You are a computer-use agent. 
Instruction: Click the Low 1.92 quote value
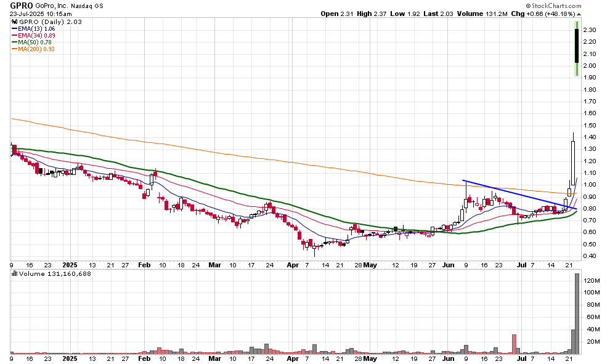coord(405,14)
